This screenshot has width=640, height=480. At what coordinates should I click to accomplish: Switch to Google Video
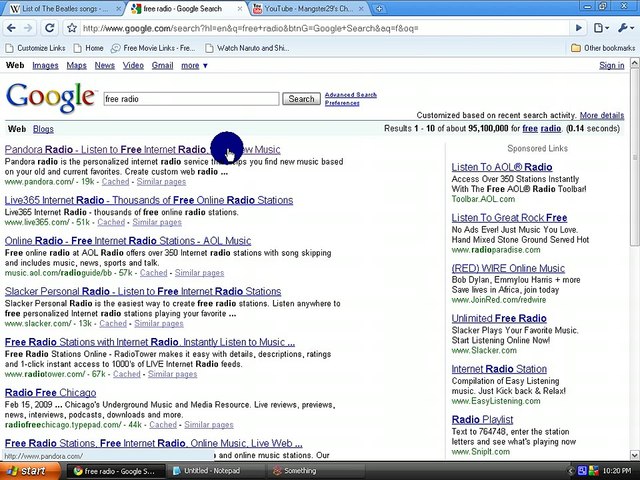click(x=133, y=65)
